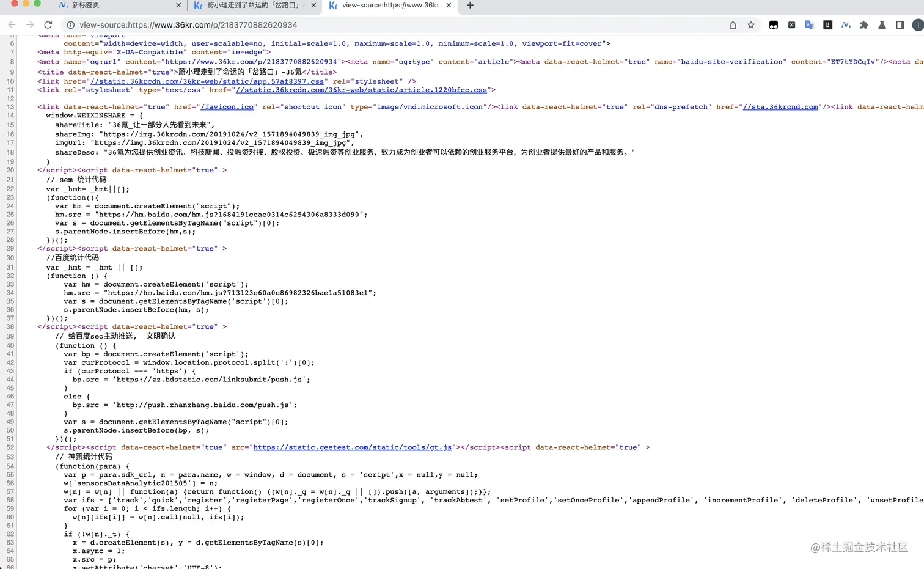Open the user profile avatar
Image resolution: width=924 pixels, height=569 pixels.
click(x=918, y=25)
